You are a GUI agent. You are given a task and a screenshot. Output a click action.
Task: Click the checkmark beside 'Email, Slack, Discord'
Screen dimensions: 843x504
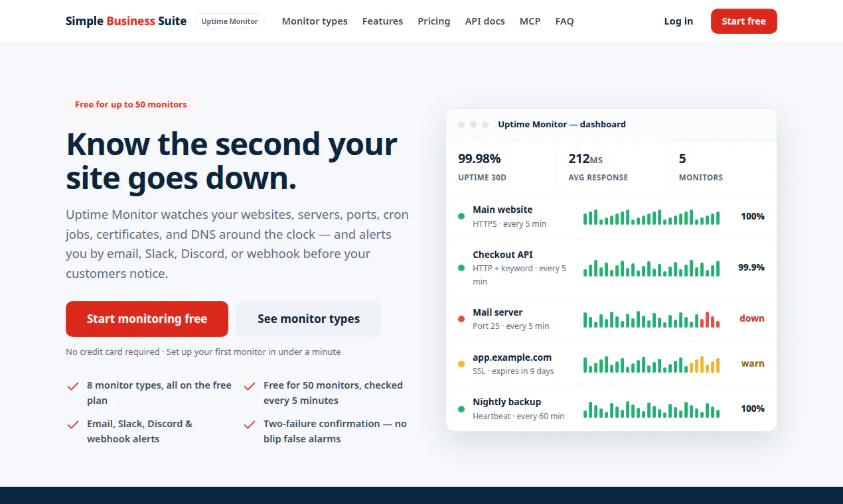(x=73, y=424)
